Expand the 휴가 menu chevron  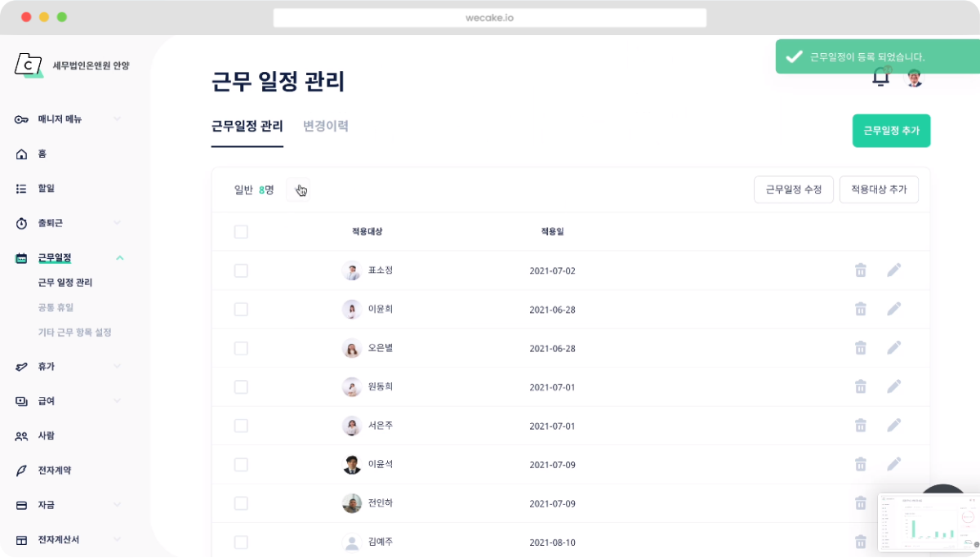(x=117, y=367)
